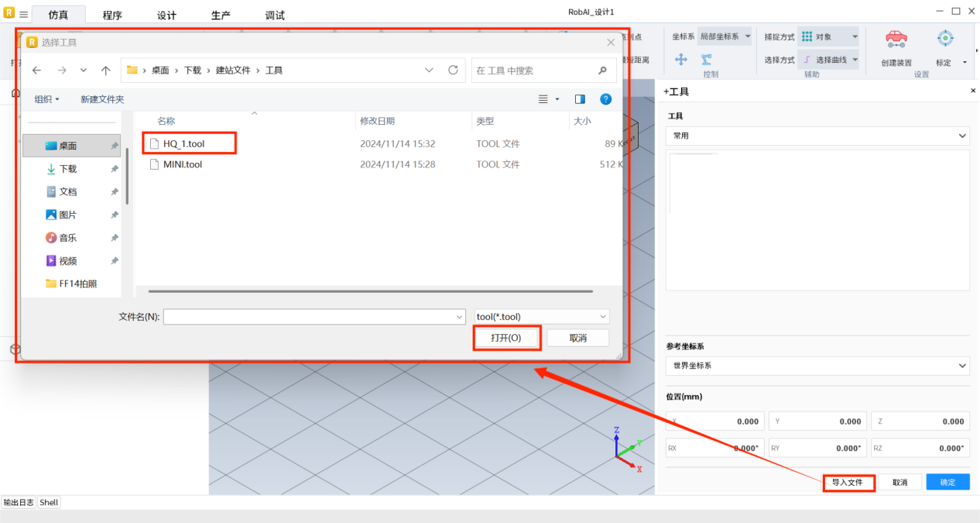Open the tool(*.tool) file type filter
This screenshot has height=523, width=980.
(542, 317)
